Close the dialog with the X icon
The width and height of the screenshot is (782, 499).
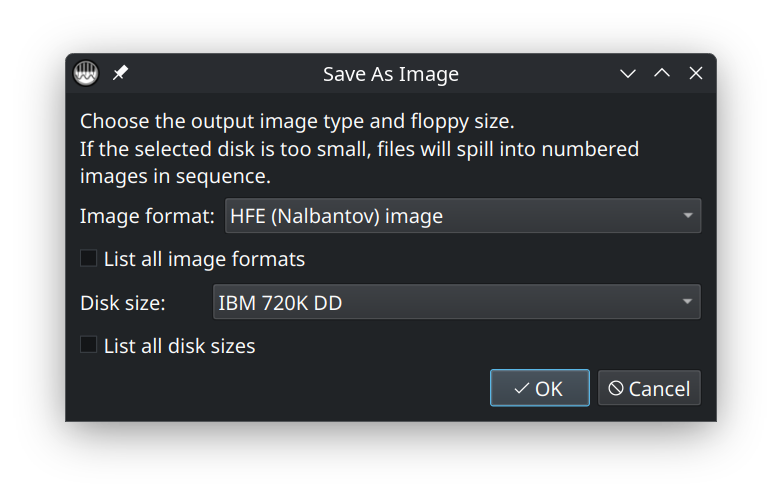[x=696, y=74]
